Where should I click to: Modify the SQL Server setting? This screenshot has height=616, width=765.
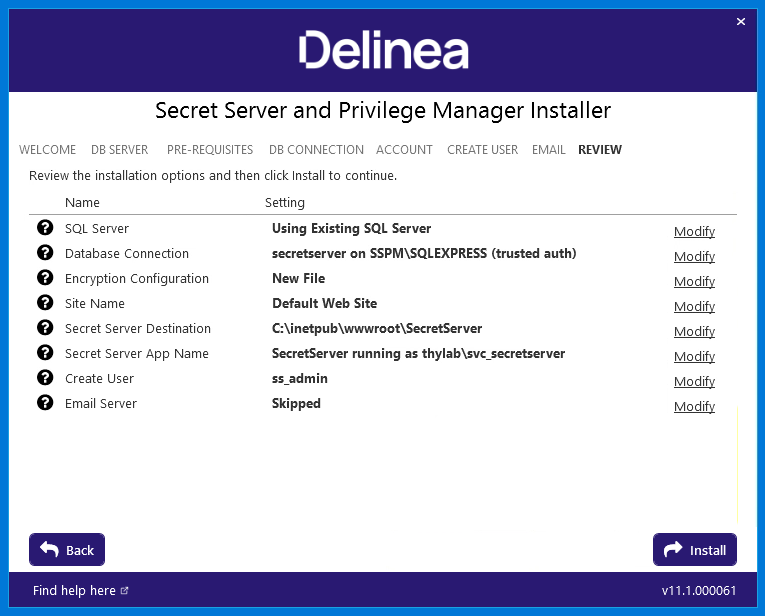pyautogui.click(x=694, y=232)
